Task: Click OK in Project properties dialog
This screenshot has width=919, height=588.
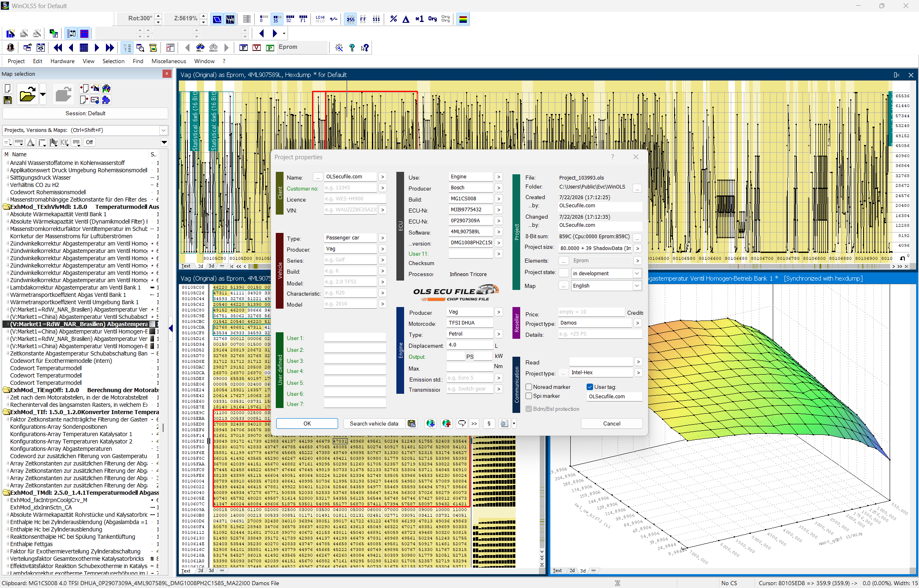Action: (x=307, y=423)
